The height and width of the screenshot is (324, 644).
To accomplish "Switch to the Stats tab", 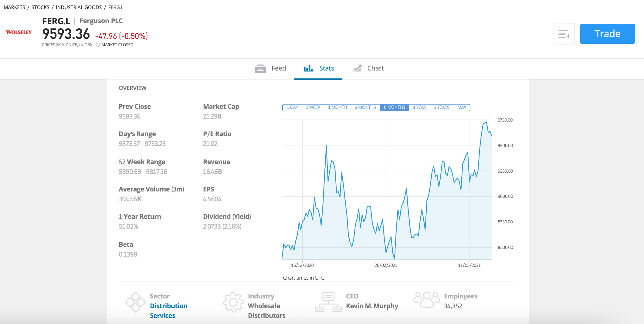I will pos(319,68).
